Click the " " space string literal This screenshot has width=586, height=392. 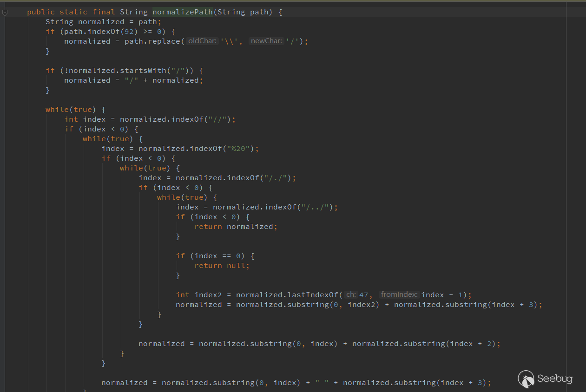[322, 383]
